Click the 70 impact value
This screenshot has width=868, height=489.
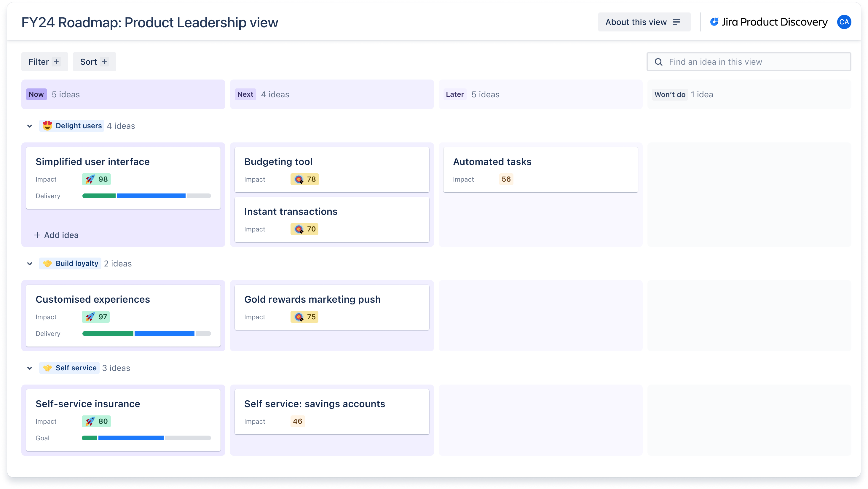click(x=311, y=229)
